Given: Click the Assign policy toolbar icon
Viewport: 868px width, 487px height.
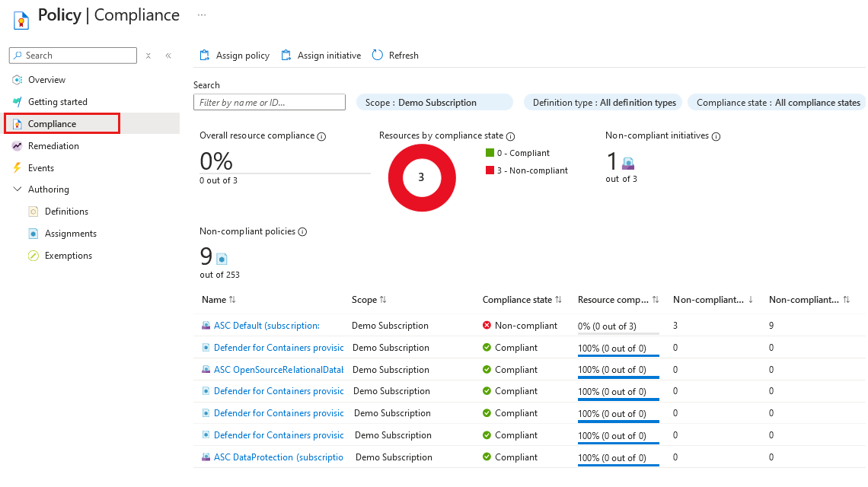Looking at the screenshot, I should (x=204, y=56).
